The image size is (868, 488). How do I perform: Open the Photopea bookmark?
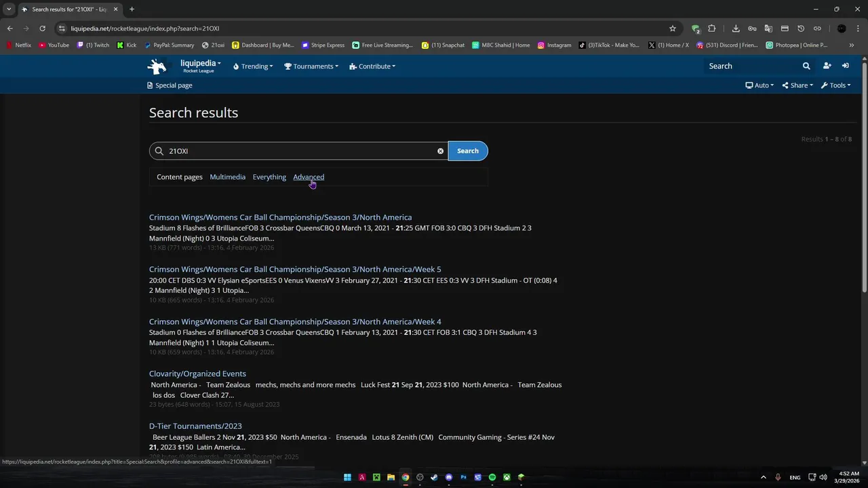pyautogui.click(x=797, y=45)
